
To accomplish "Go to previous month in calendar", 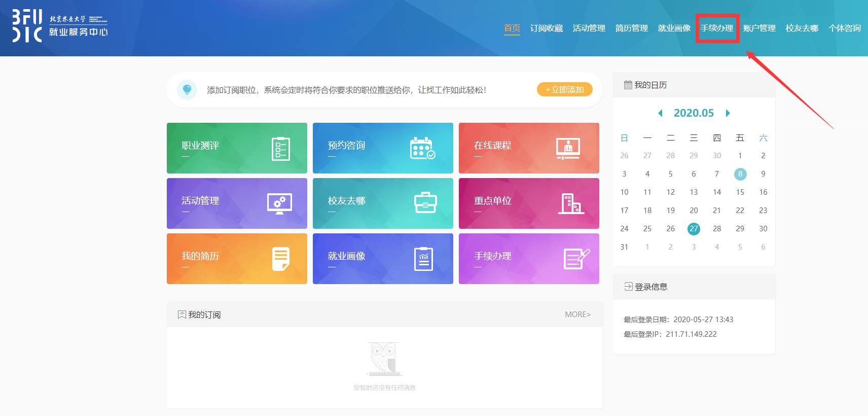I will coord(660,113).
